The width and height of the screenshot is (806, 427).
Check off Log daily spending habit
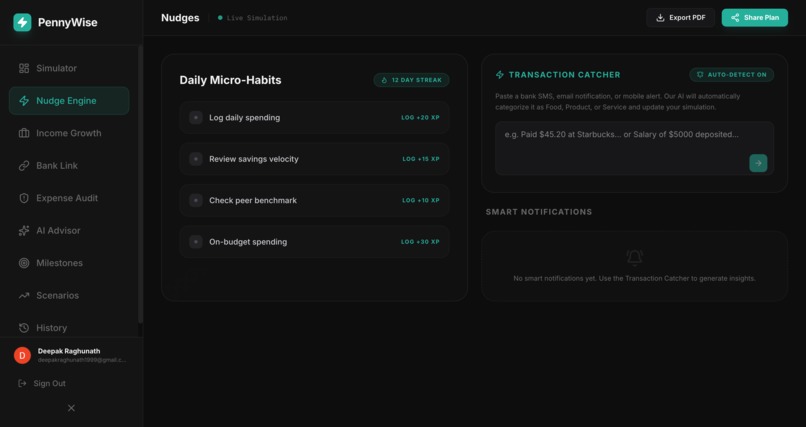click(195, 118)
